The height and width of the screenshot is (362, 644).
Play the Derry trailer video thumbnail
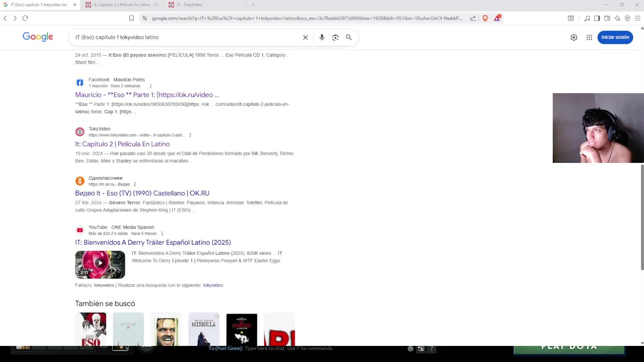[x=100, y=264]
